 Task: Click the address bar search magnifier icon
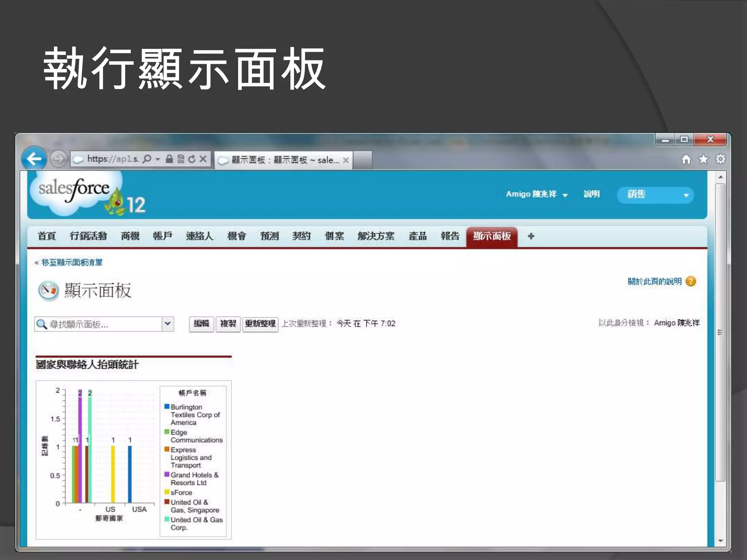[x=147, y=159]
